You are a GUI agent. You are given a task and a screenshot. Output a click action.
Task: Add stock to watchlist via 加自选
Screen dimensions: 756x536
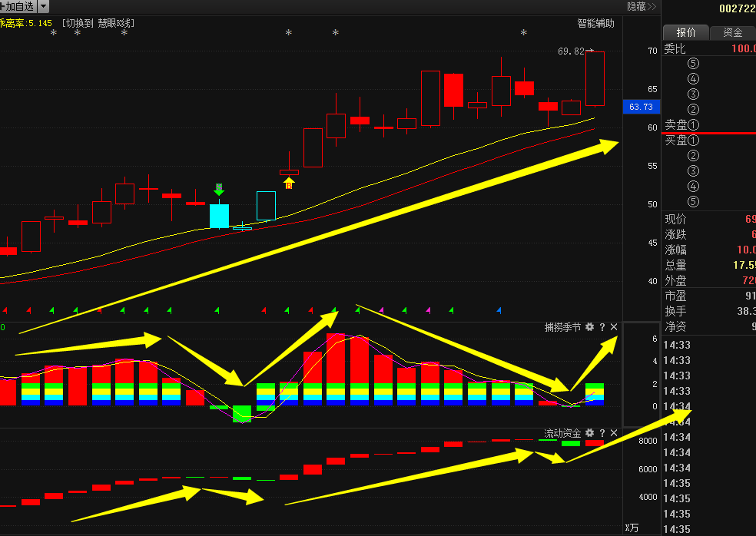coord(18,6)
